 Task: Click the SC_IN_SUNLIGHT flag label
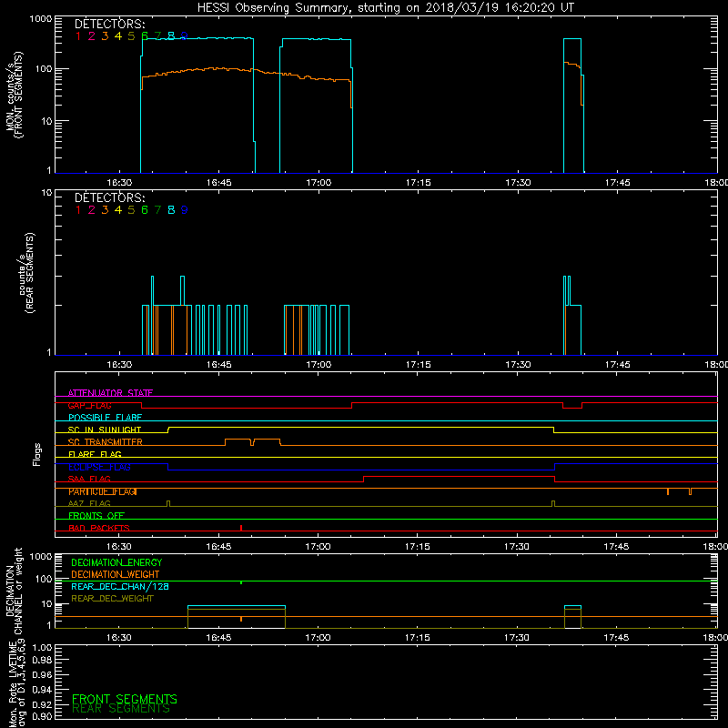105,430
